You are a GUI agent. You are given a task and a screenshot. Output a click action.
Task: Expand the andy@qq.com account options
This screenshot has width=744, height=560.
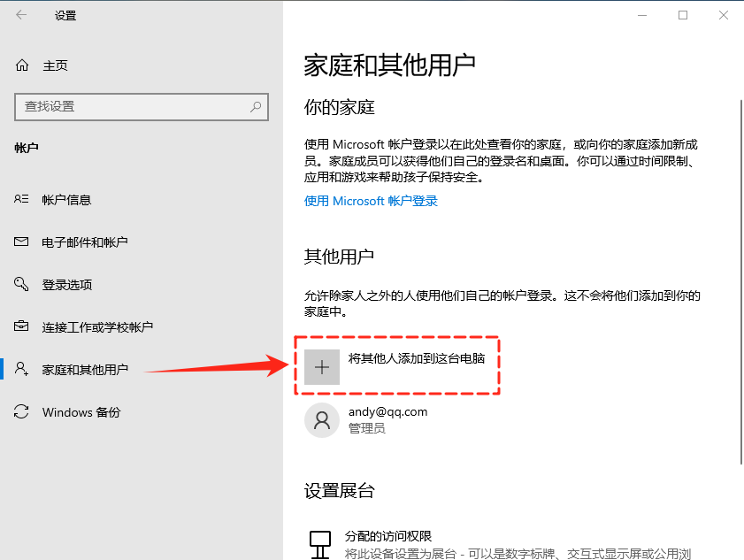point(389,419)
